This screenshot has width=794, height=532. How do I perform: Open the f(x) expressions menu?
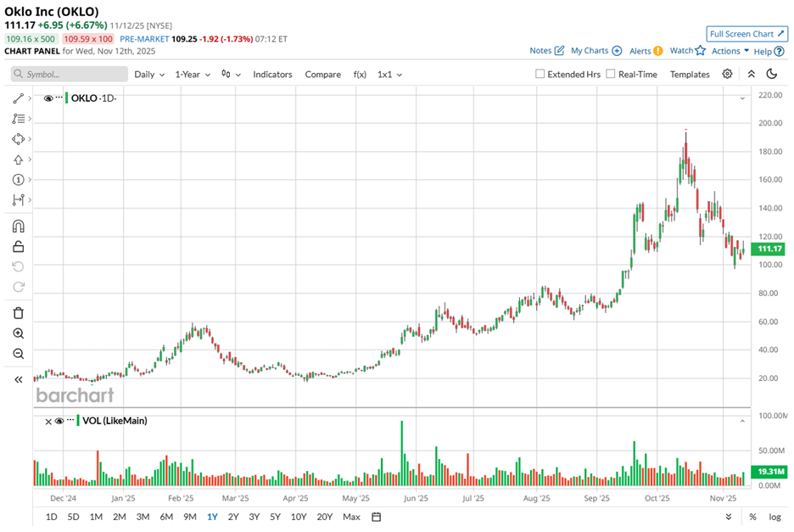pos(360,75)
